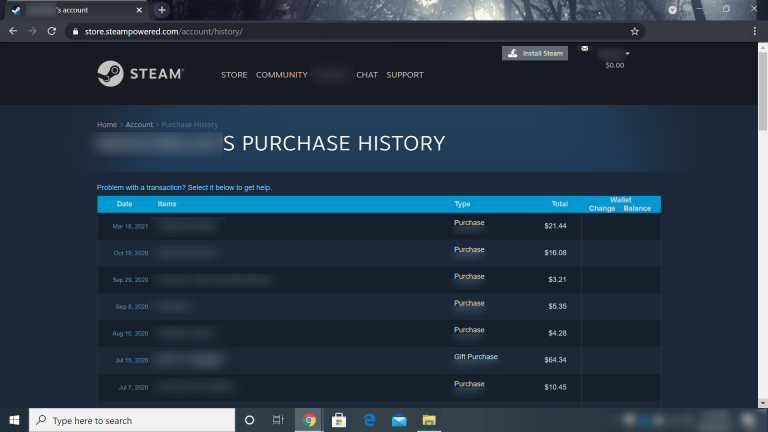This screenshot has height=432, width=768.
Task: Click the Total column header
Action: pos(559,204)
